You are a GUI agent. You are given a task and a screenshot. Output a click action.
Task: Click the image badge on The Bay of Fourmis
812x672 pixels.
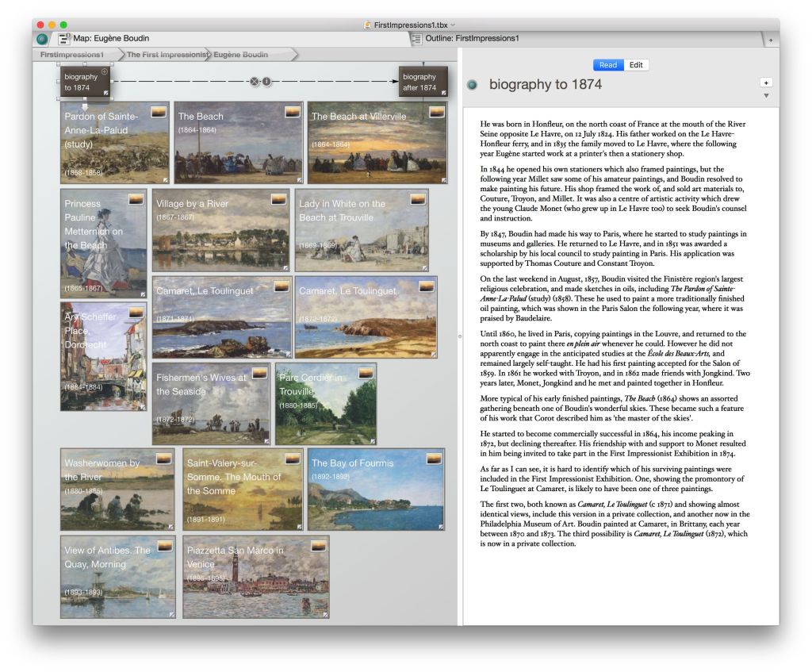tap(434, 459)
